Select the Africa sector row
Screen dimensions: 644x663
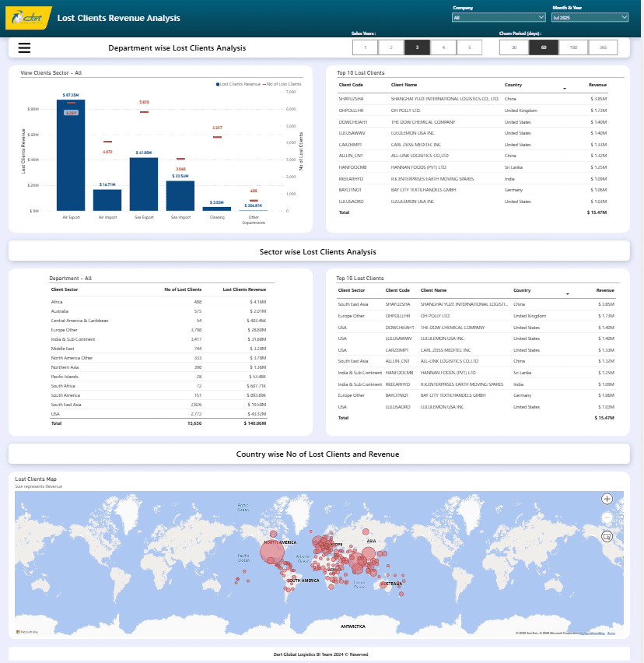159,302
